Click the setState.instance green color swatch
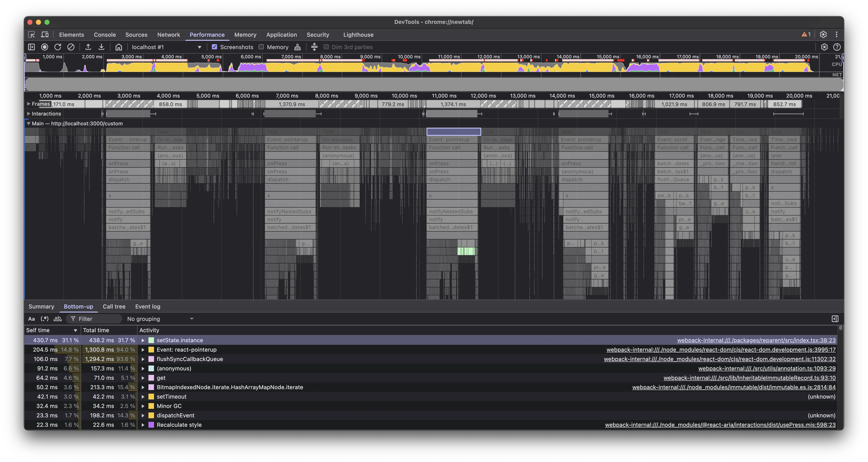Screen dimensions: 868x462 (x=151, y=341)
